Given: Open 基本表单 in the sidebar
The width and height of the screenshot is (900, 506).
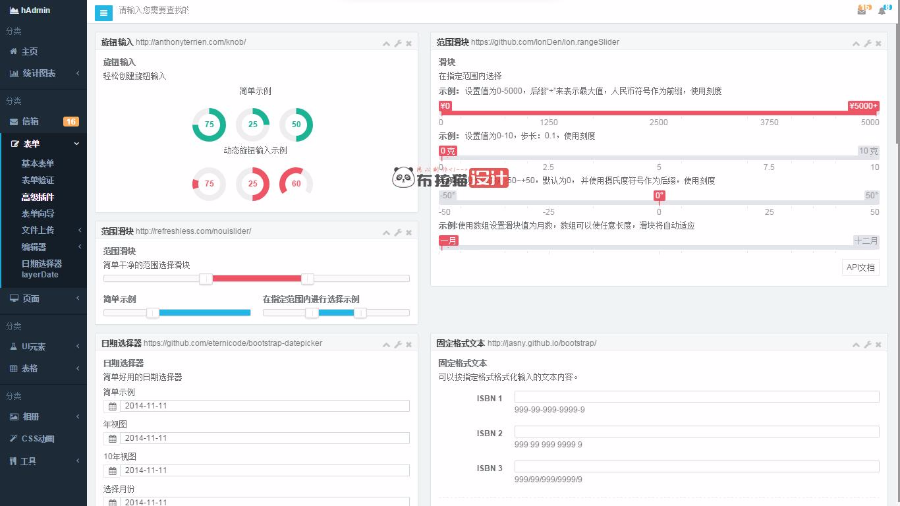Looking at the screenshot, I should click(38, 164).
